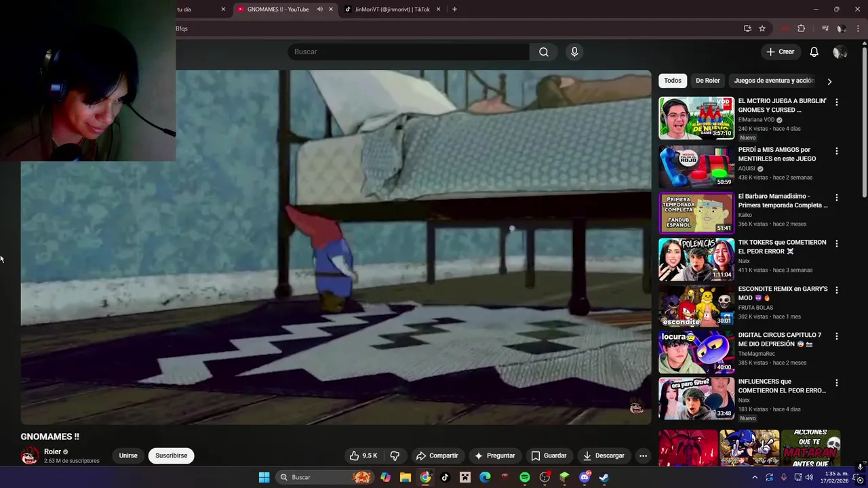The height and width of the screenshot is (488, 868).
Task: Open Roier channel avatar
Action: point(30,455)
